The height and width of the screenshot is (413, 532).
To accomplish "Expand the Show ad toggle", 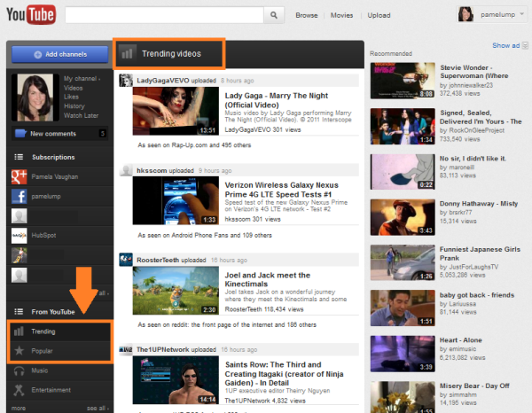I will [x=508, y=45].
